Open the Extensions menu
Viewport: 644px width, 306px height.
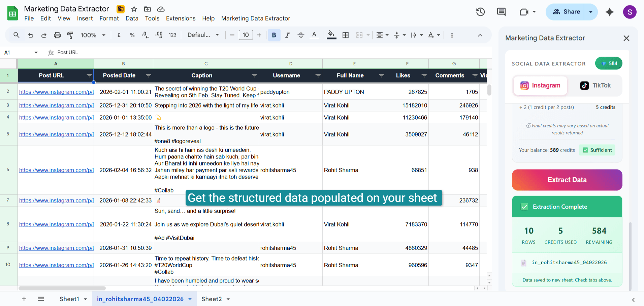181,19
